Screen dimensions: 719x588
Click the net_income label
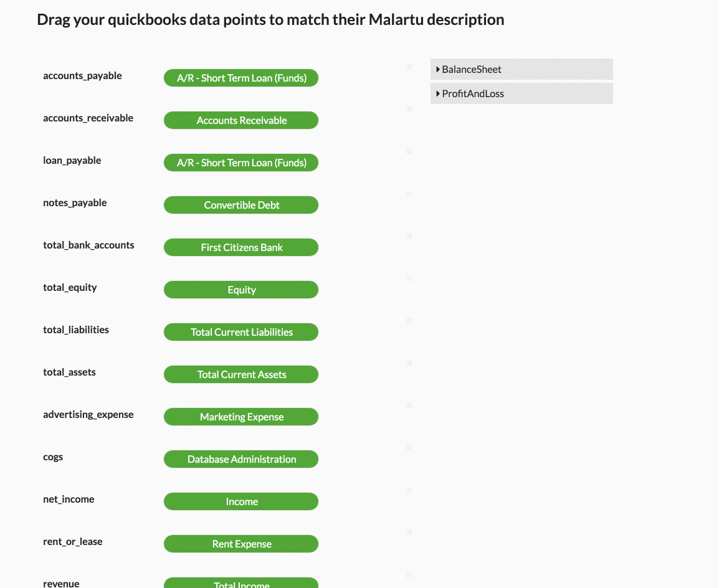pos(69,499)
